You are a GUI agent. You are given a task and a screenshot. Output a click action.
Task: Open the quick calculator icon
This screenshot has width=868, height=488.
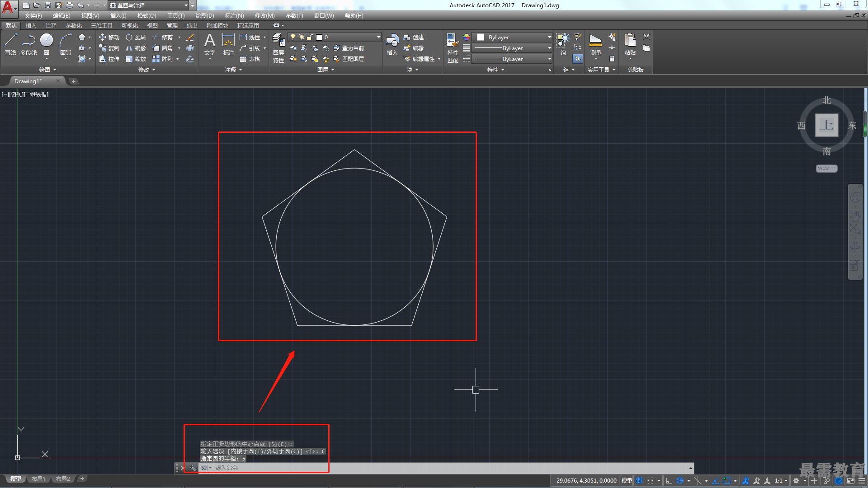click(x=612, y=59)
